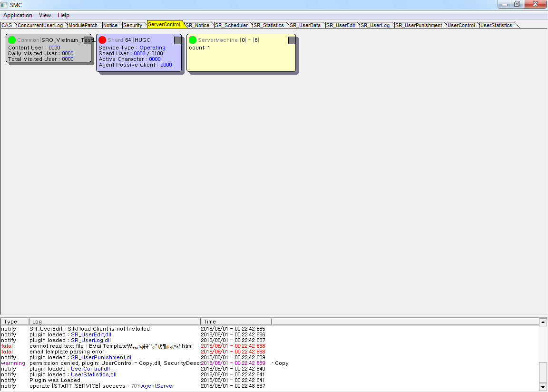Click the red status light on Shard card

[x=102, y=40]
